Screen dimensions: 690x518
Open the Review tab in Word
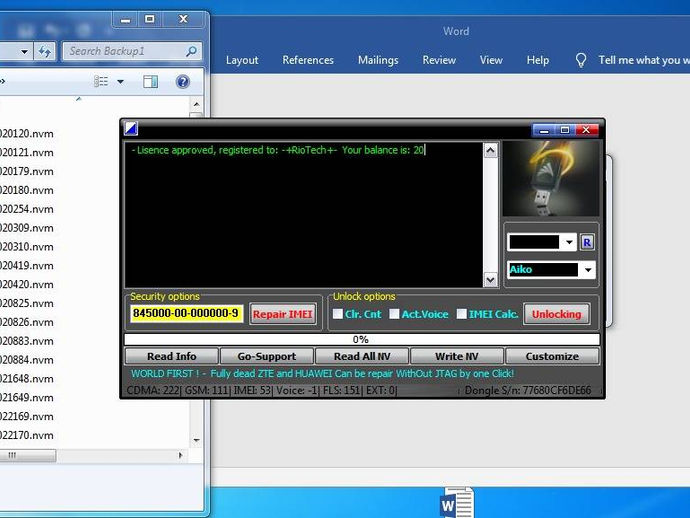click(439, 60)
